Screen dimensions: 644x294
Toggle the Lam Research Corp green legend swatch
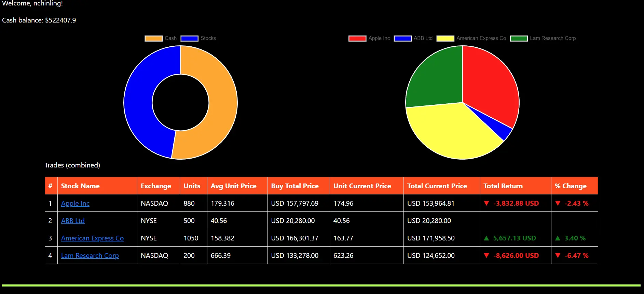click(x=519, y=38)
